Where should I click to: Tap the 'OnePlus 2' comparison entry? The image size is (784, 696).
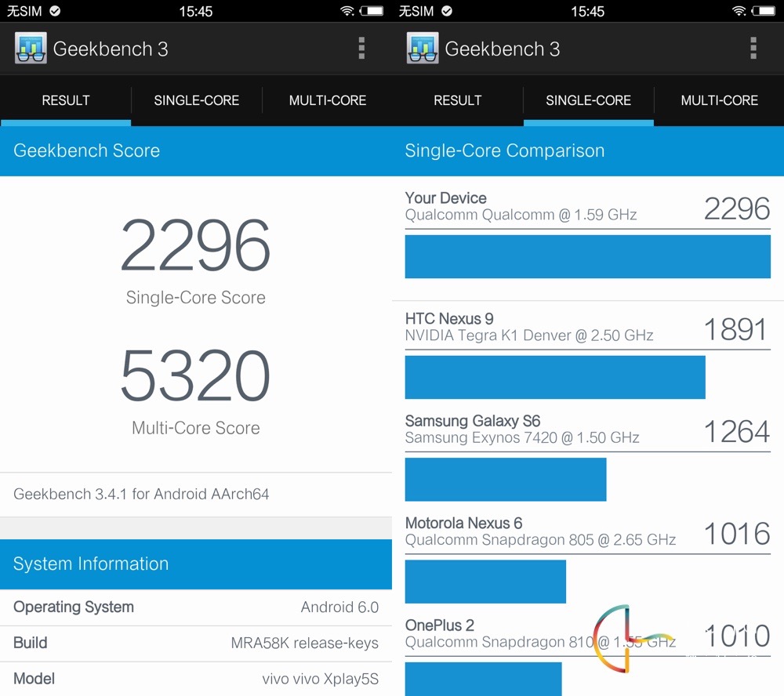pos(440,625)
